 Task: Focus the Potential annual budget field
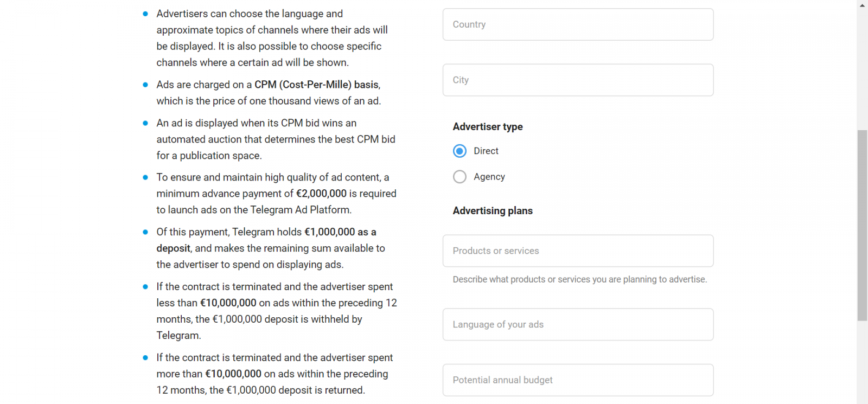[x=578, y=380]
